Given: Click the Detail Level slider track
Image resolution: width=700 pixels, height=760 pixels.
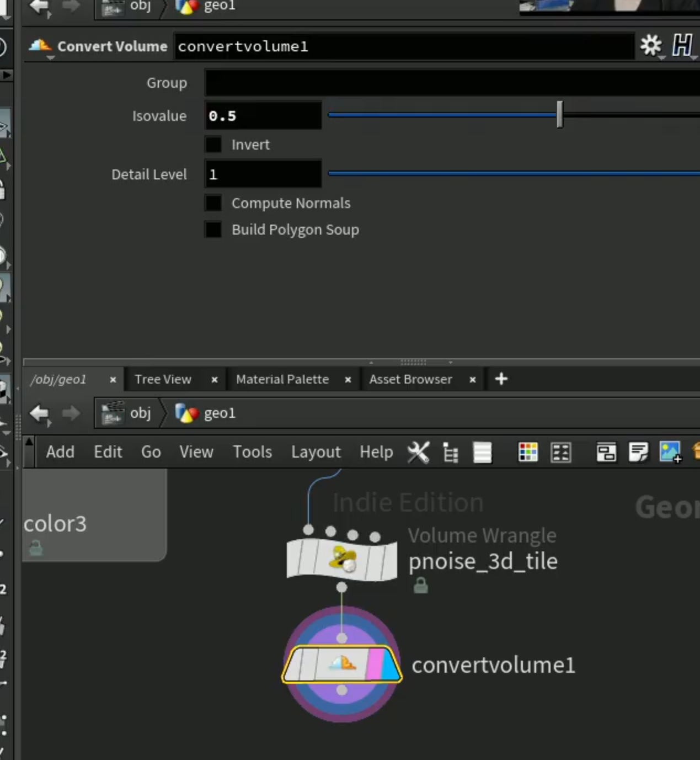Looking at the screenshot, I should pos(514,173).
